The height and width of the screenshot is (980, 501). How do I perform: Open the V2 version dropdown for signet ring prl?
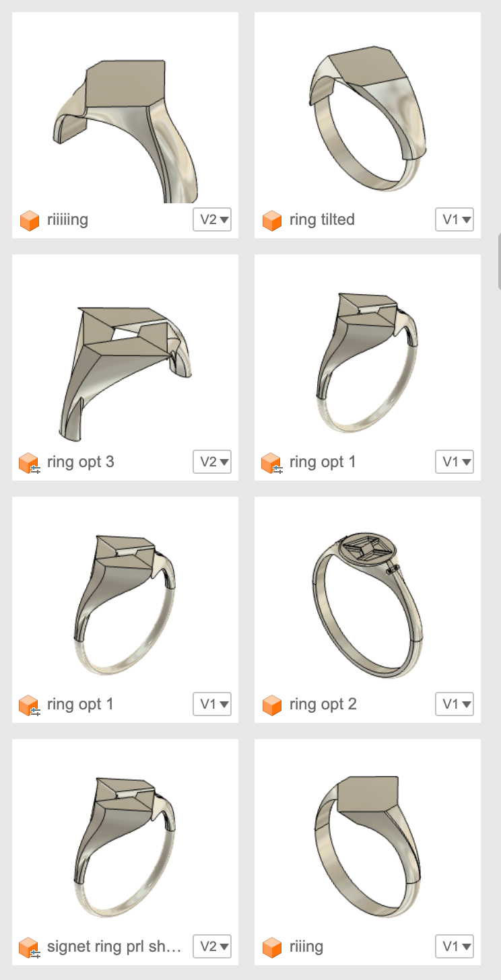coord(212,946)
